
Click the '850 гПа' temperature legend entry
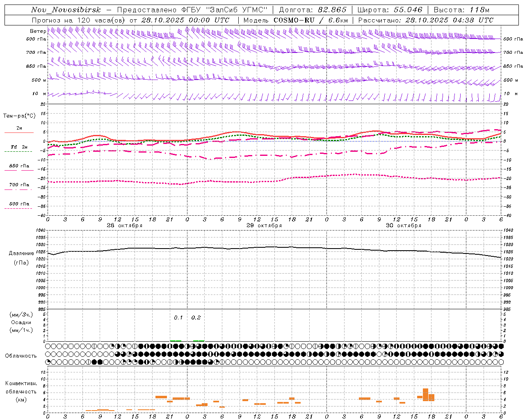pos(19,166)
